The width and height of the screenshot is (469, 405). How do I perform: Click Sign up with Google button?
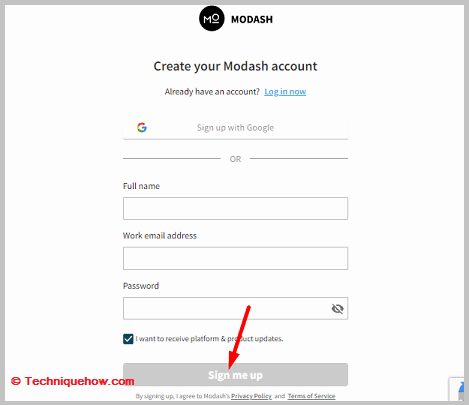pyautogui.click(x=235, y=128)
